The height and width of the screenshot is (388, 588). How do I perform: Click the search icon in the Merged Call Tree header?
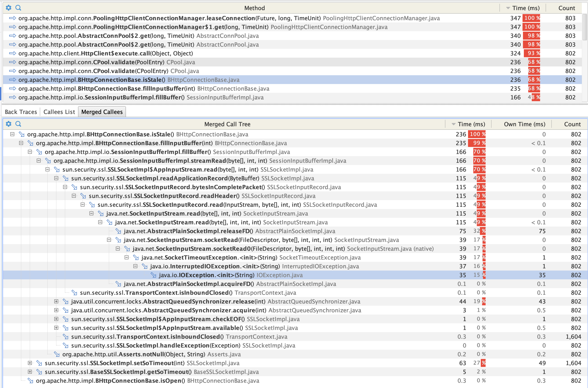pyautogui.click(x=18, y=124)
